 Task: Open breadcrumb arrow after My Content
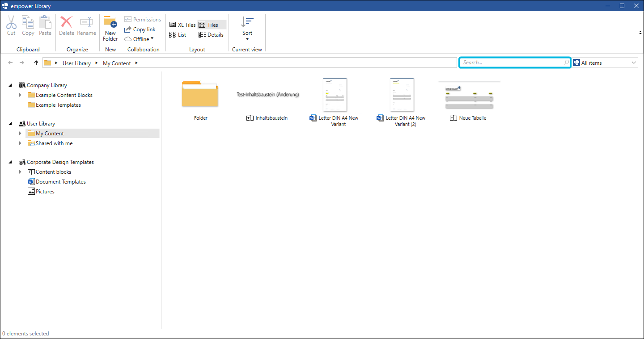(136, 63)
